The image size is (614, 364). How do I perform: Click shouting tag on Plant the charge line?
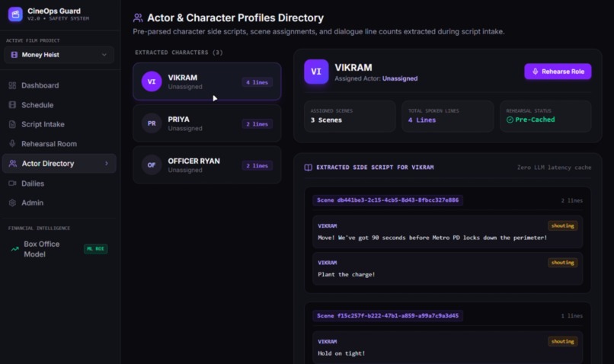(562, 263)
